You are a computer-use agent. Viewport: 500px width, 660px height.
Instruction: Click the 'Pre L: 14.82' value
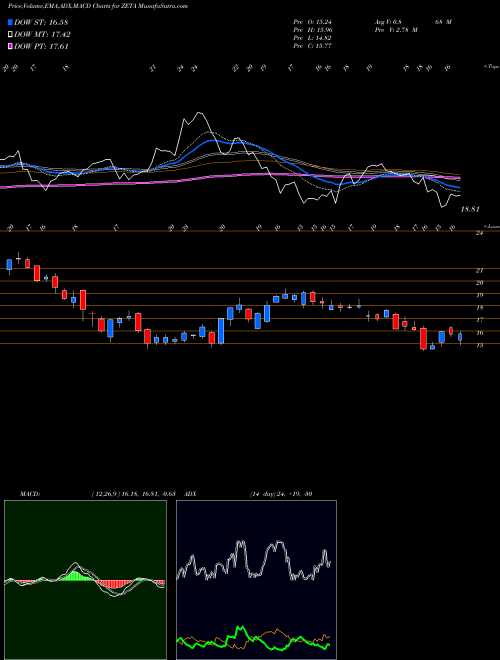tap(312, 38)
